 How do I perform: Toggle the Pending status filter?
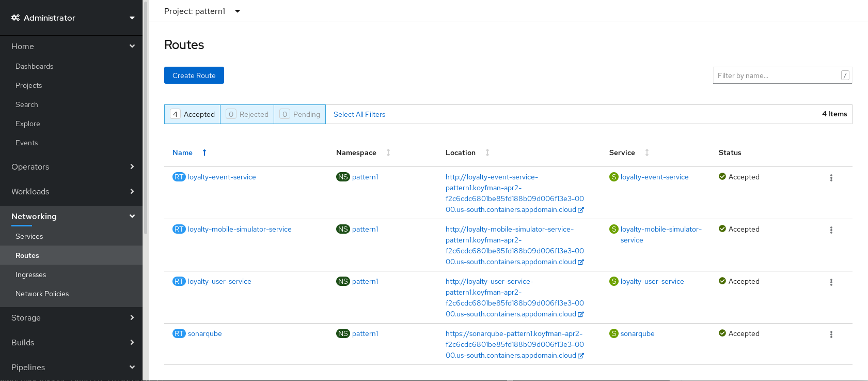300,114
